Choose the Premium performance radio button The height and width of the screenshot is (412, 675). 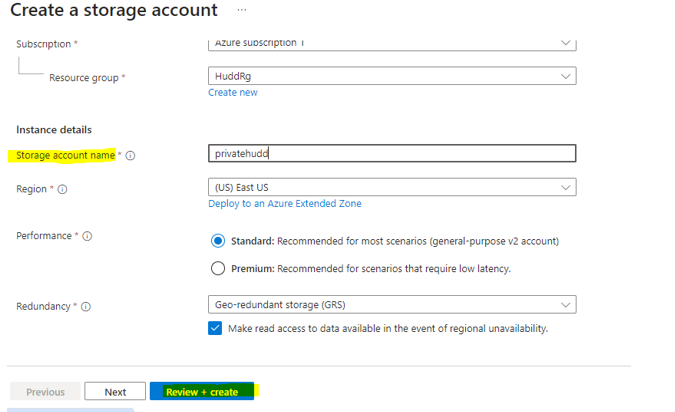(x=218, y=268)
